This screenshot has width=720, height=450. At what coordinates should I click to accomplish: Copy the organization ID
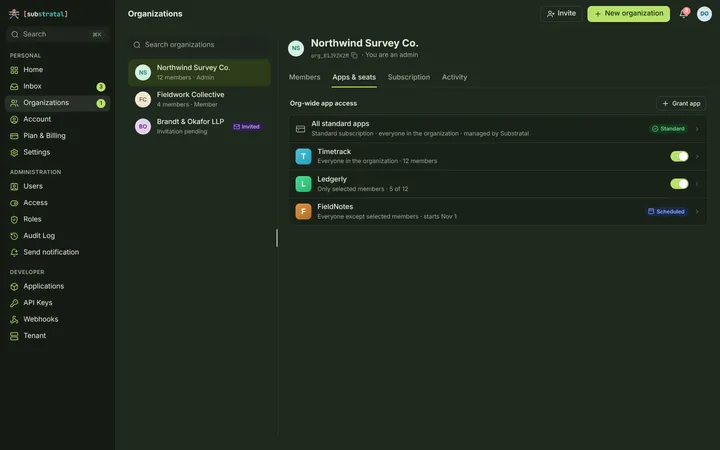[x=354, y=56]
